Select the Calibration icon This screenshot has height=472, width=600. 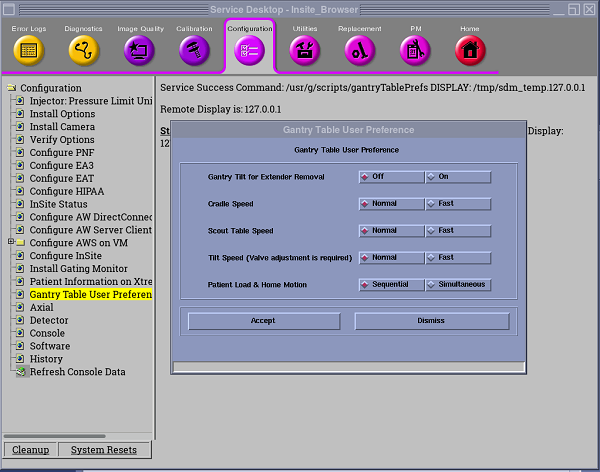click(194, 49)
